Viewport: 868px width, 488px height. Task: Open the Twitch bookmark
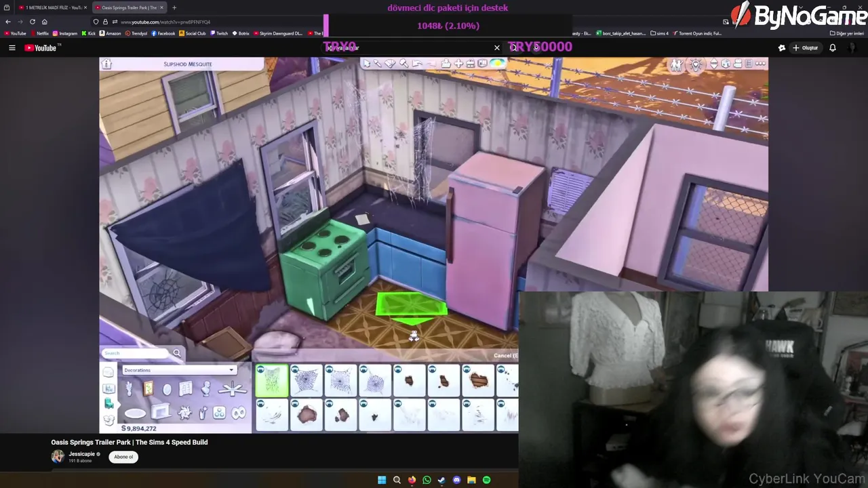219,33
